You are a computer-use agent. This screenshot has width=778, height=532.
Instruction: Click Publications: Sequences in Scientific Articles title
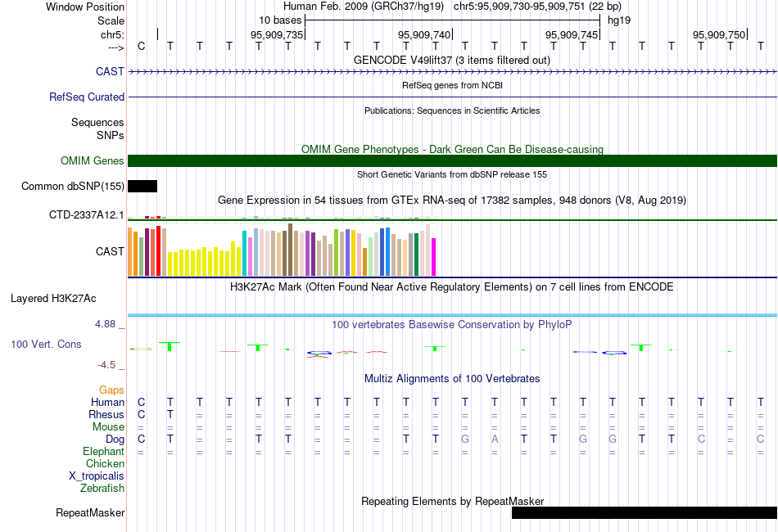coord(452,110)
